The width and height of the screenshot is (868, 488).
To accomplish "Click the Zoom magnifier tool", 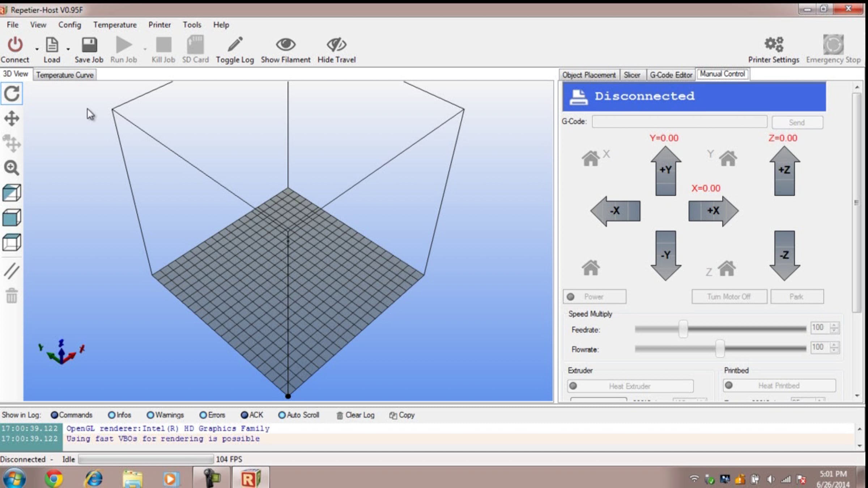I will point(12,168).
